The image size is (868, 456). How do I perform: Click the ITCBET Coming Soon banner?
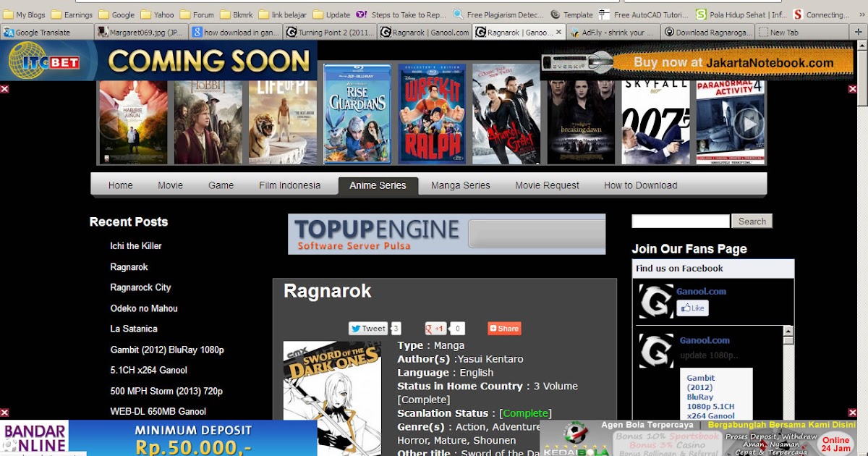158,61
